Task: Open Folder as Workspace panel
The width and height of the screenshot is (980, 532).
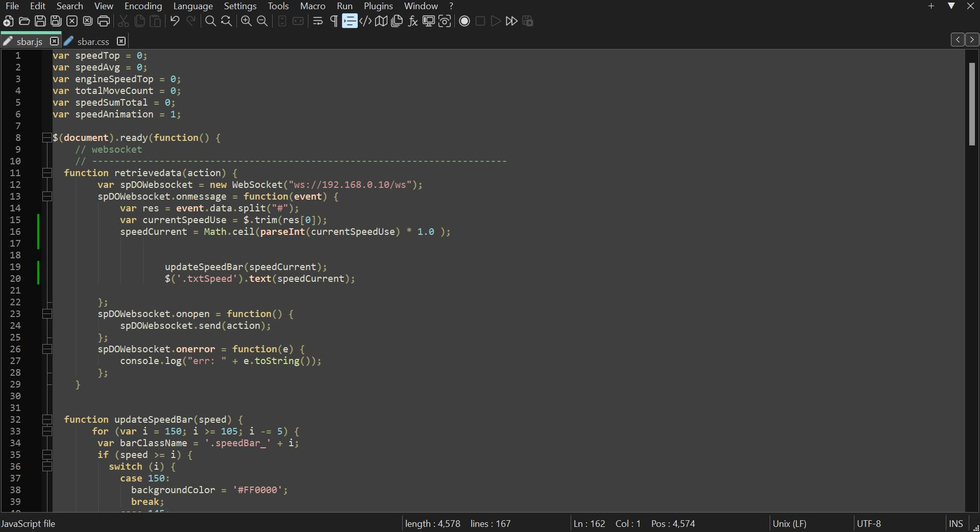Action: tap(429, 21)
